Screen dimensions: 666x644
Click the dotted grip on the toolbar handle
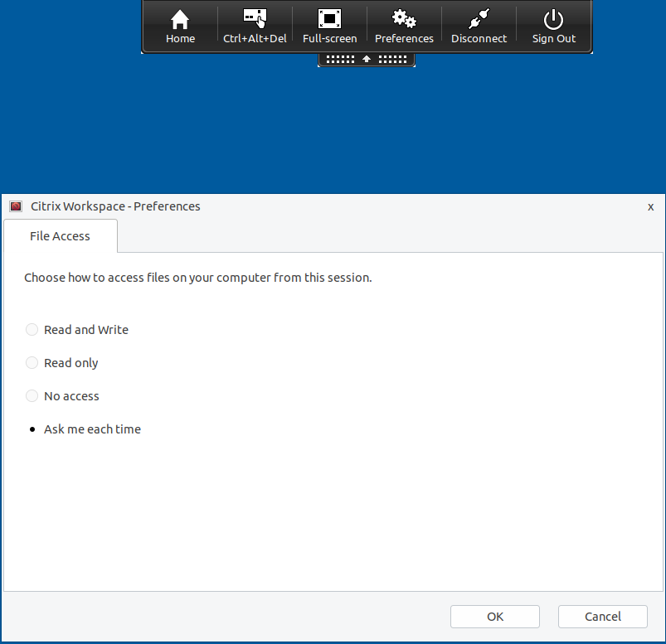[x=343, y=58]
